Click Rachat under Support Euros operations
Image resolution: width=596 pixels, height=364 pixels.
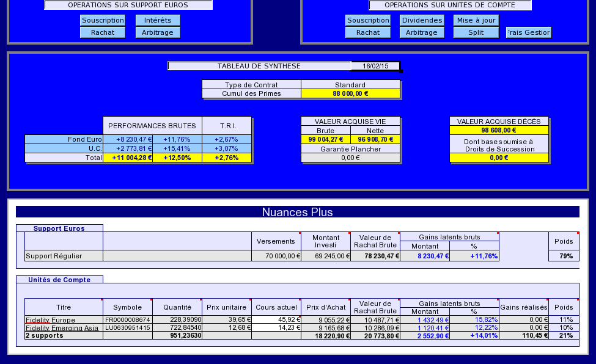click(103, 32)
